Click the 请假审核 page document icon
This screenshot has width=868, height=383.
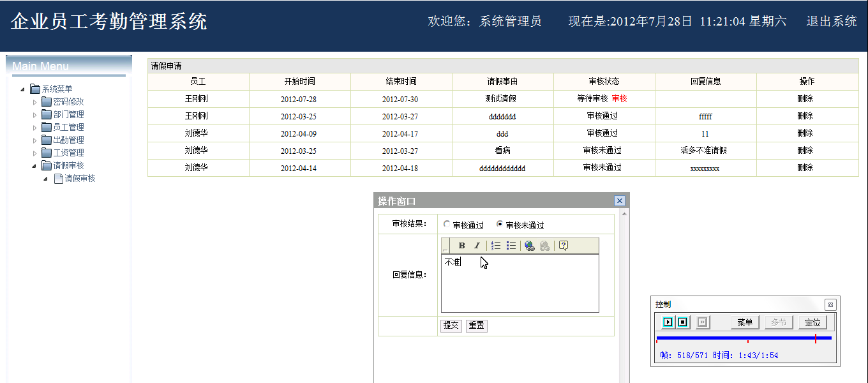[58, 178]
